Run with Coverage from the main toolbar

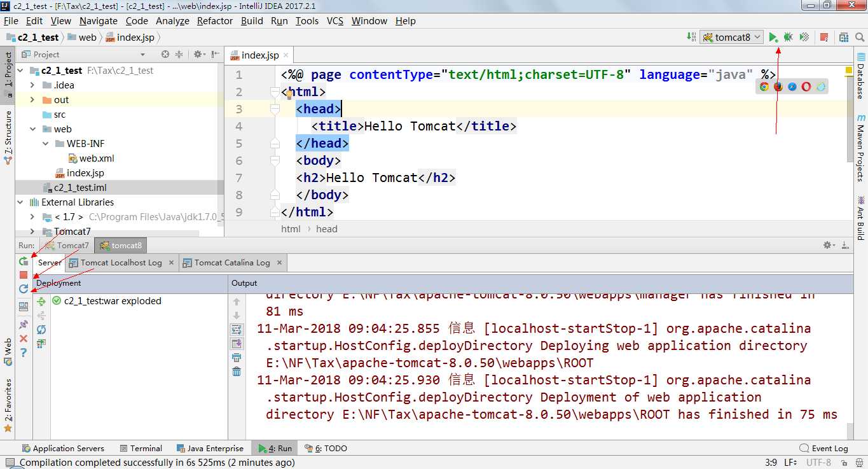coord(804,38)
